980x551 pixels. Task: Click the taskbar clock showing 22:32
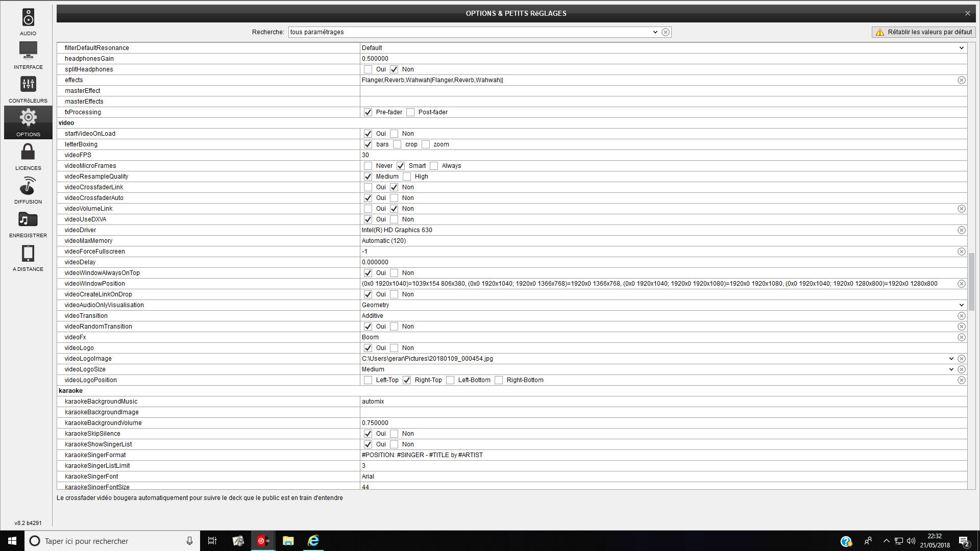click(935, 541)
